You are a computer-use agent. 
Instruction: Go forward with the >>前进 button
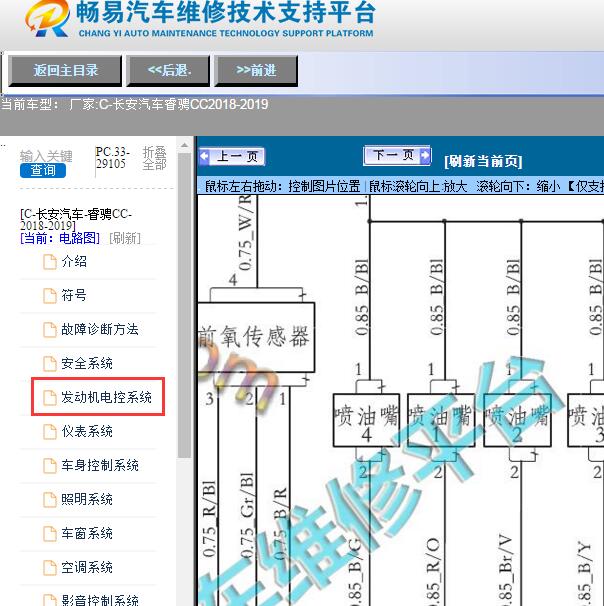[256, 70]
